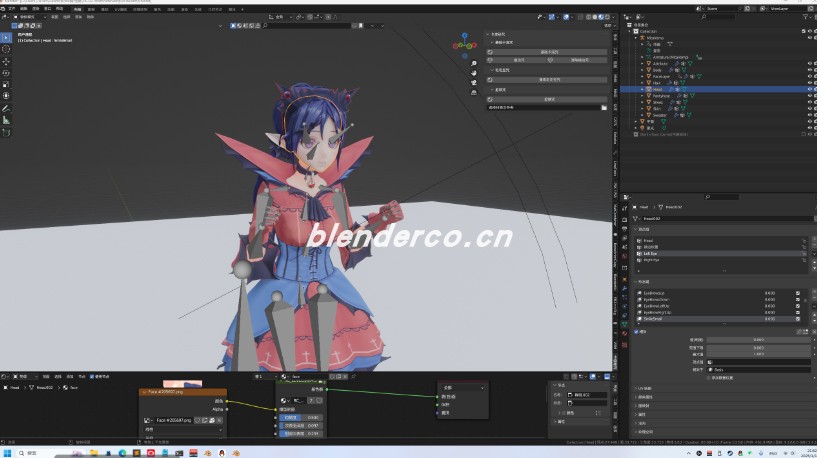Select the Scale tool

click(x=6, y=84)
